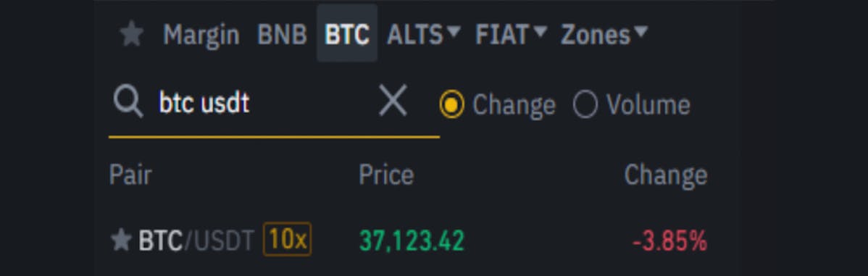Clear the search with the X icon
This screenshot has width=868, height=276.
tap(393, 101)
